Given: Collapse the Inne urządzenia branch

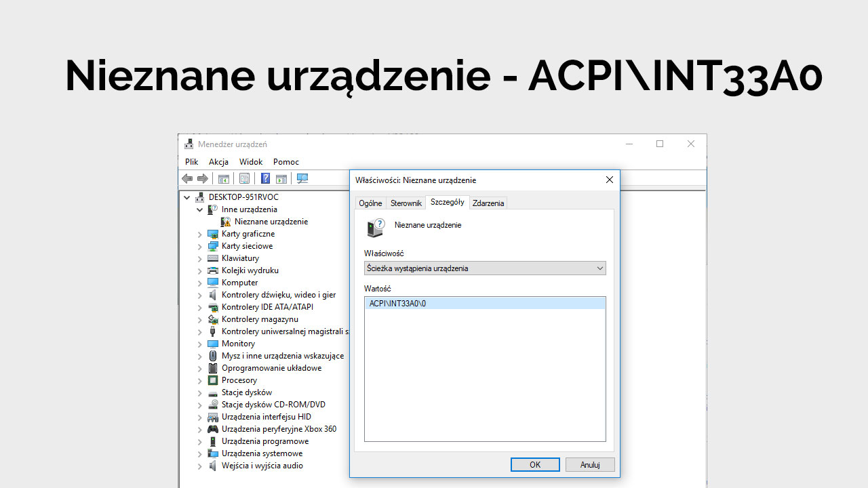Looking at the screenshot, I should click(x=199, y=209).
